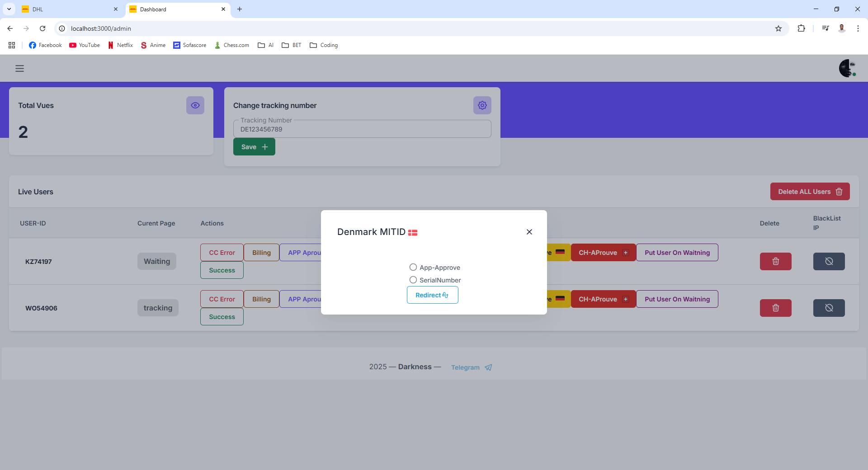
Task: Click the trash delete icon for WO54906
Action: (776, 308)
